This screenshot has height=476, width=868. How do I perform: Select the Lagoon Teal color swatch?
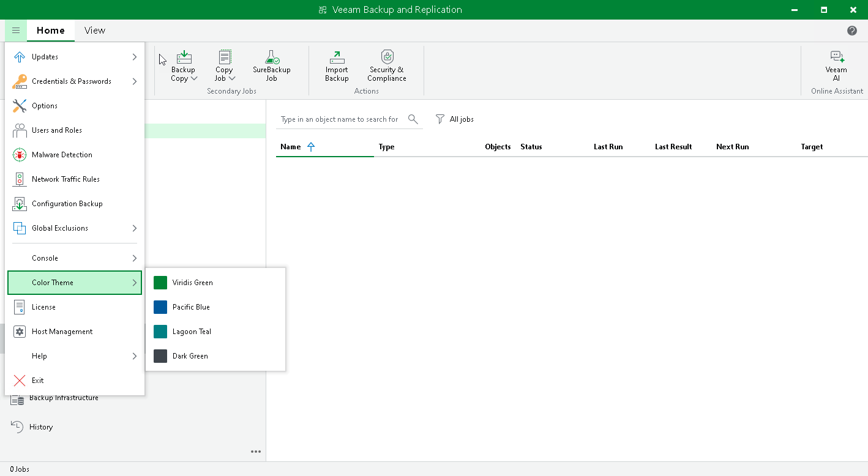[160, 332]
